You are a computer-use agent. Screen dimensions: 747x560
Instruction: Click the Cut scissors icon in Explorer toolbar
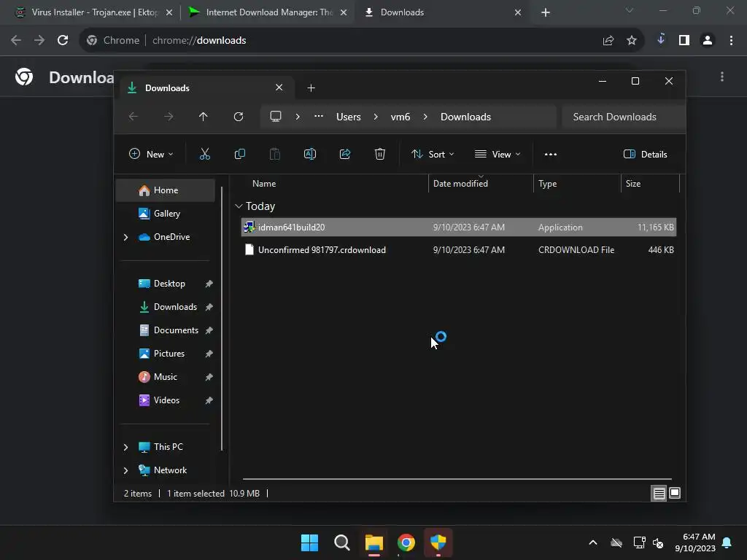pos(205,154)
